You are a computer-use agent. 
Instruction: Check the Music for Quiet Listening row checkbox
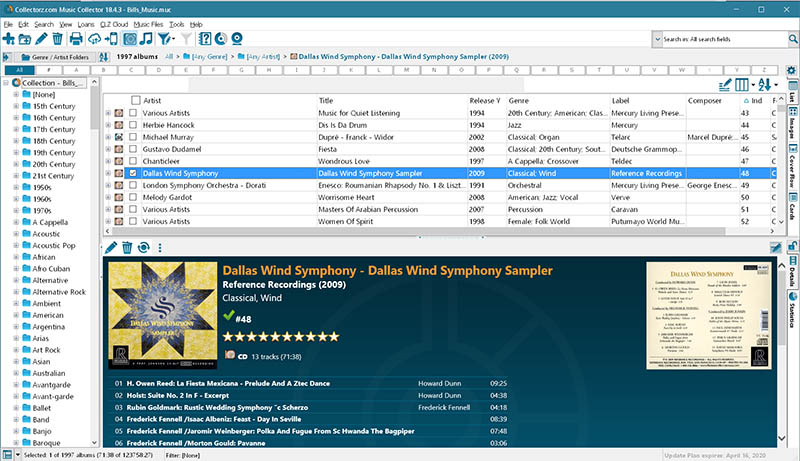(133, 113)
